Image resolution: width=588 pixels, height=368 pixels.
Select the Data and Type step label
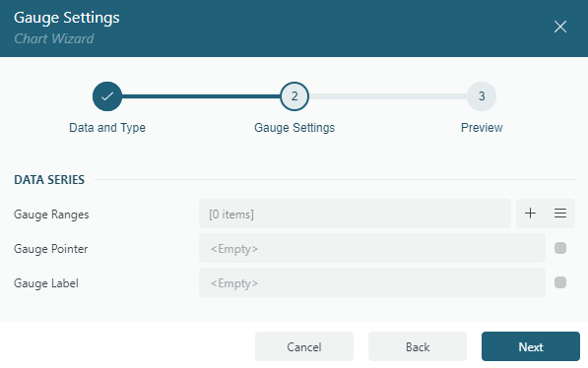(107, 127)
